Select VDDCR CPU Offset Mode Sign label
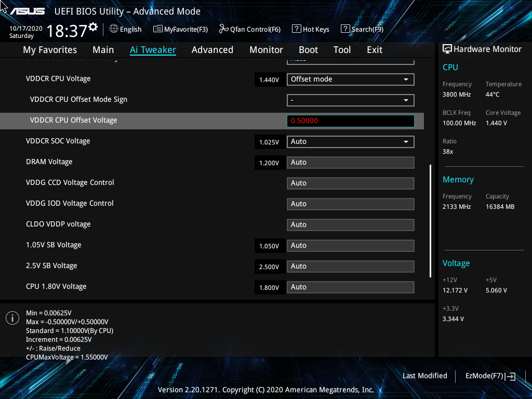 coord(79,99)
